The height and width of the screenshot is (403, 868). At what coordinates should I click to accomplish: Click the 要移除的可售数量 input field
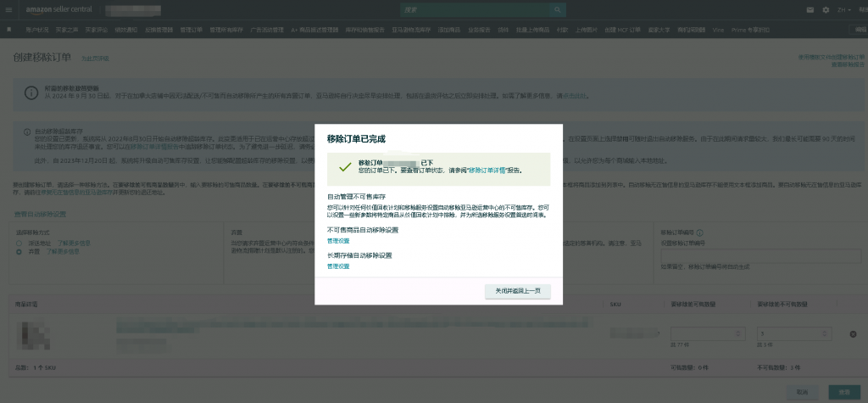pos(708,333)
